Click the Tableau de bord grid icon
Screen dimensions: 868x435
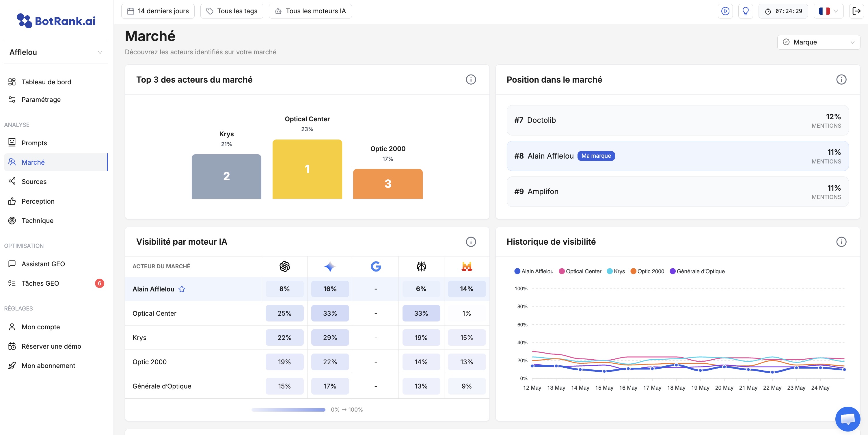(12, 82)
